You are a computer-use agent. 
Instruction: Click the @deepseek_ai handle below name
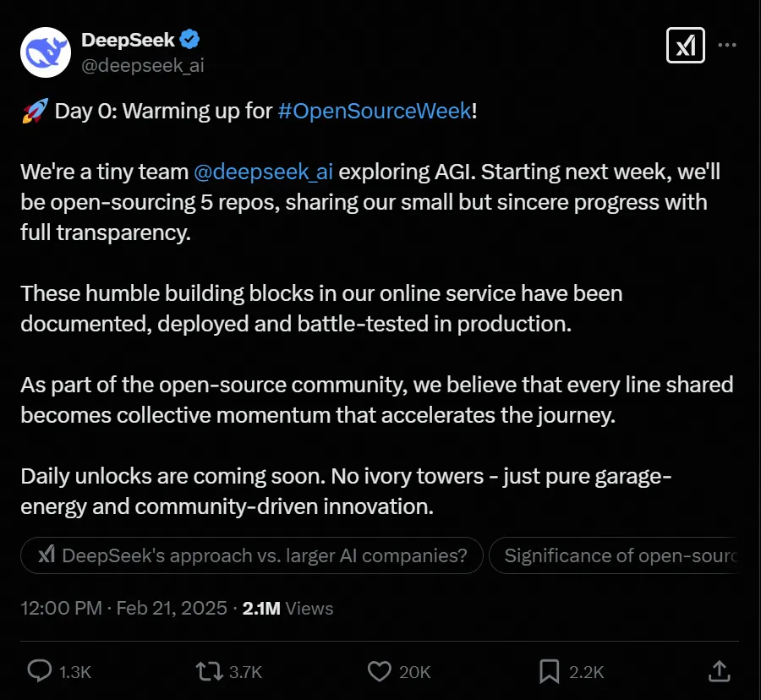pyautogui.click(x=142, y=64)
